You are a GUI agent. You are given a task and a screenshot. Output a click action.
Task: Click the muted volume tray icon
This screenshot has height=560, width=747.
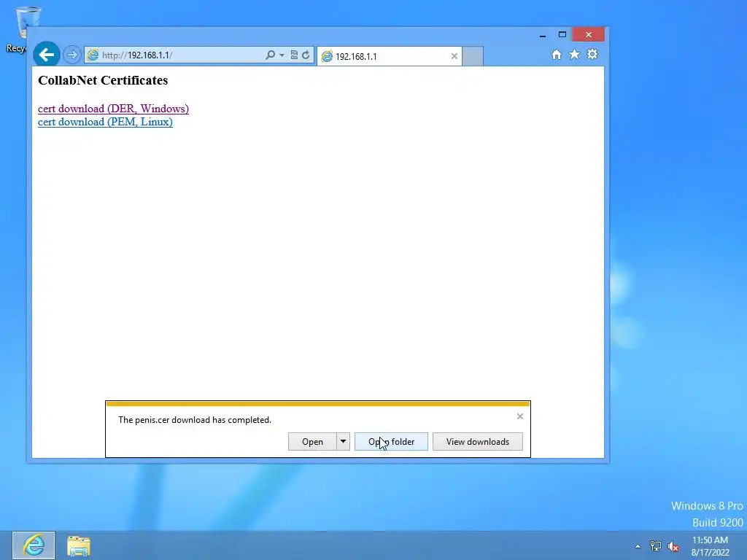coord(673,546)
